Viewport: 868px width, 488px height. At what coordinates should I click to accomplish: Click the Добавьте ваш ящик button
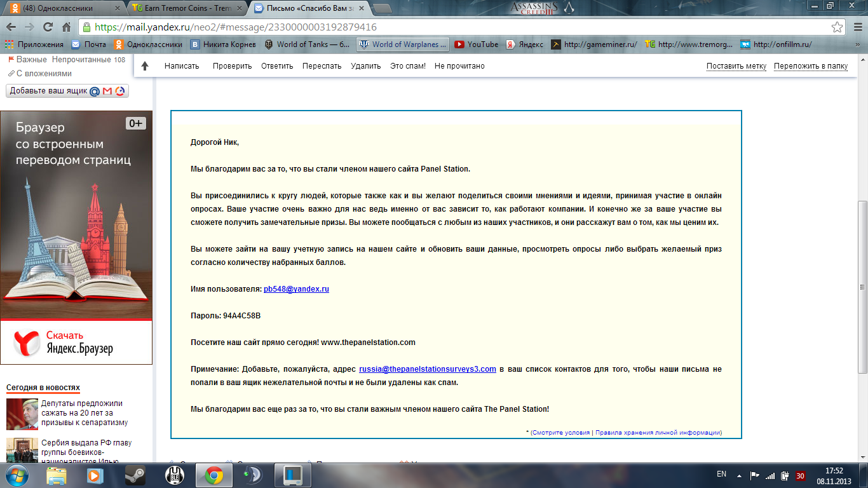tap(67, 91)
